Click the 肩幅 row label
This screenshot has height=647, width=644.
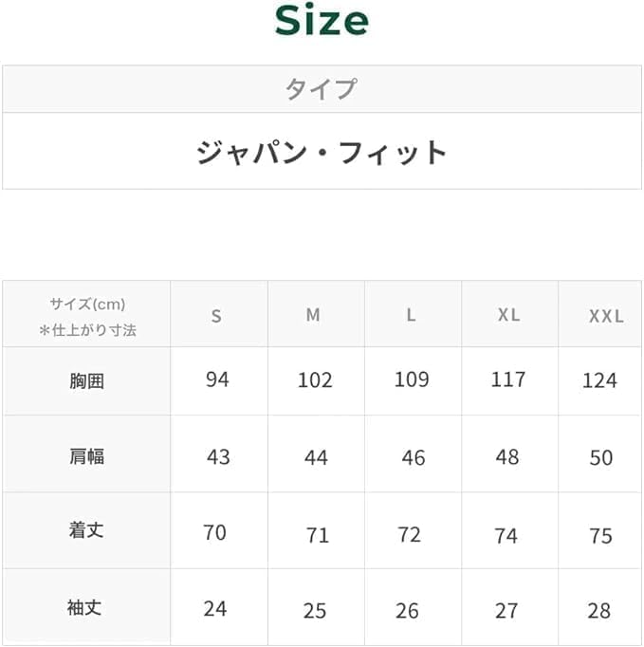[86, 456]
